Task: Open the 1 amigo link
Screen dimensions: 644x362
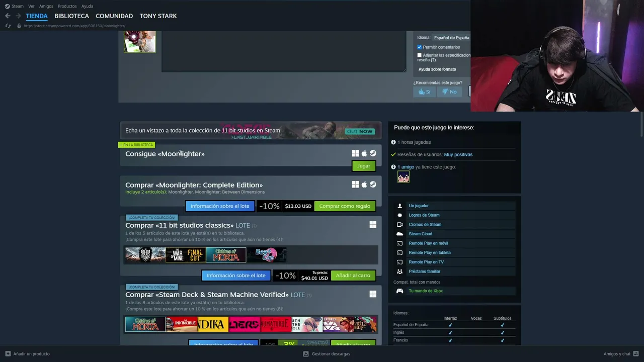Action: tap(406, 167)
